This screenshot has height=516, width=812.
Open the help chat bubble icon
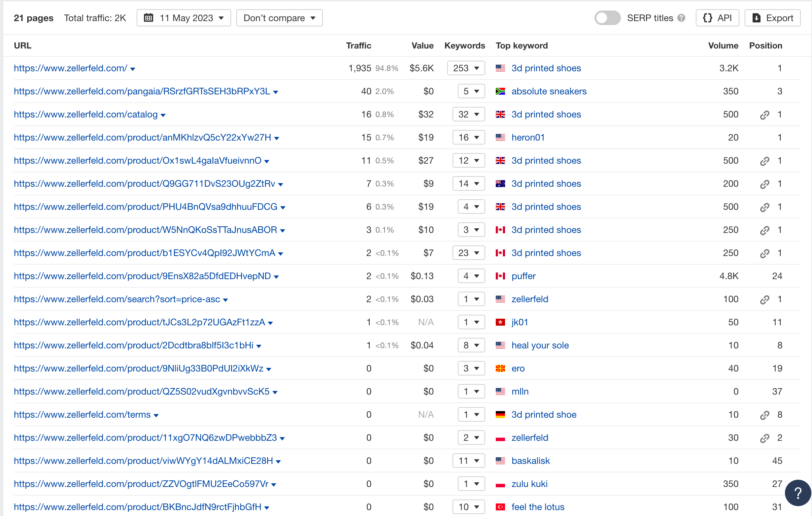(x=798, y=493)
